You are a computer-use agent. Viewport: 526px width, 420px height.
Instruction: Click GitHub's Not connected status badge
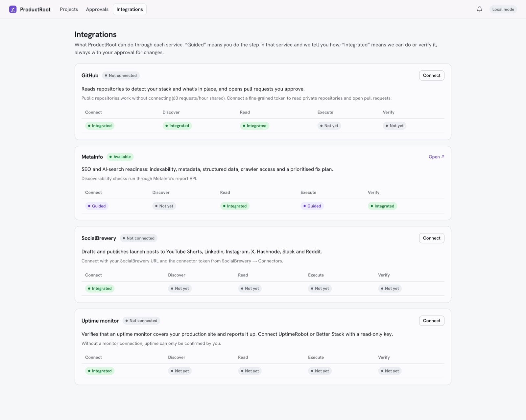(x=121, y=76)
